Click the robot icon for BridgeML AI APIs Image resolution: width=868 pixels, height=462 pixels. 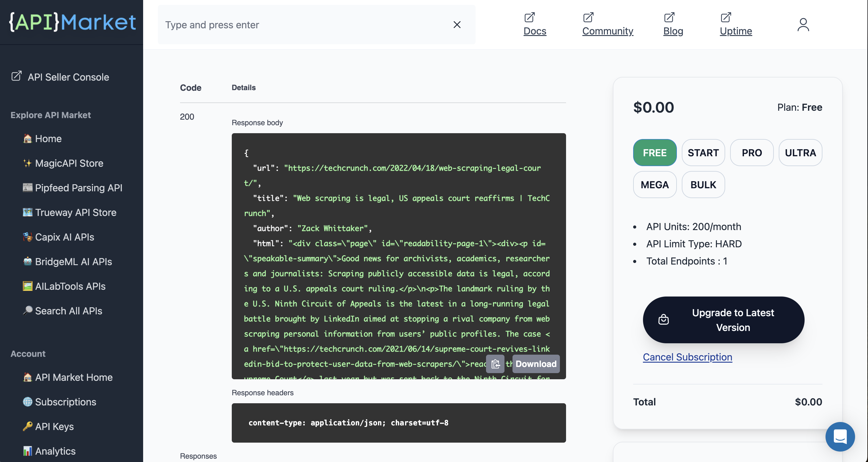coord(28,261)
